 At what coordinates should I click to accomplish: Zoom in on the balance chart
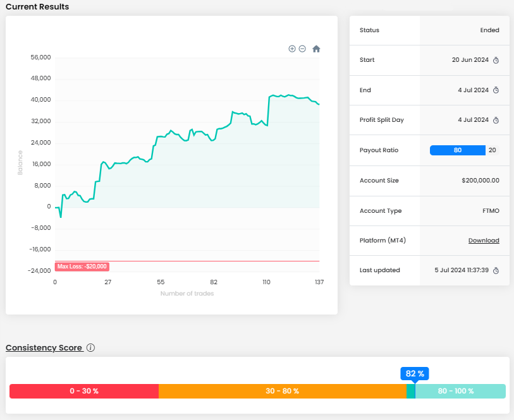(x=292, y=49)
